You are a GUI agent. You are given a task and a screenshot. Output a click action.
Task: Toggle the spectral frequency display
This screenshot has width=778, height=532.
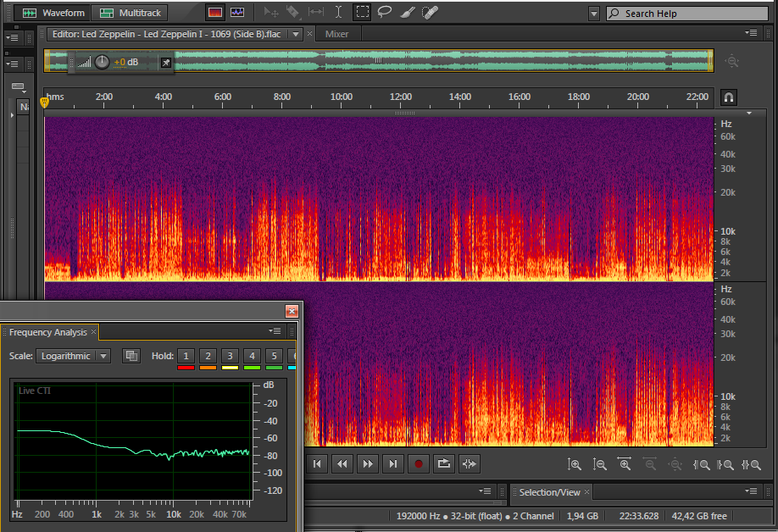(215, 13)
